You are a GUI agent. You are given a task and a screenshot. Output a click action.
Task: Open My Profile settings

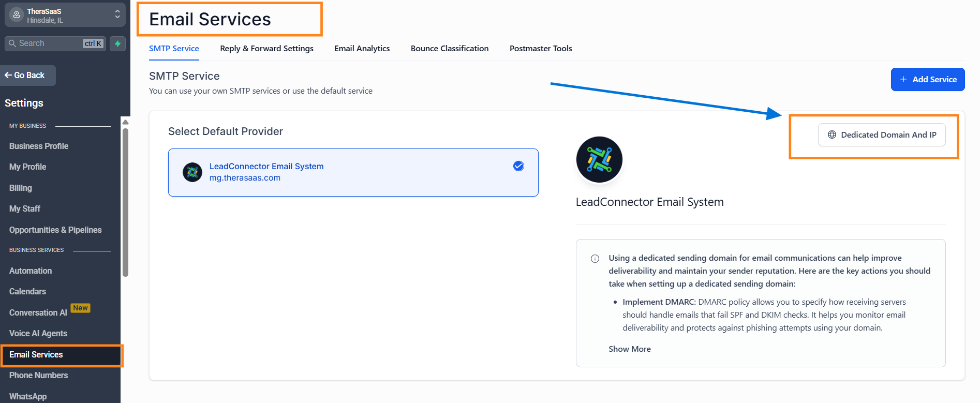pos(28,167)
